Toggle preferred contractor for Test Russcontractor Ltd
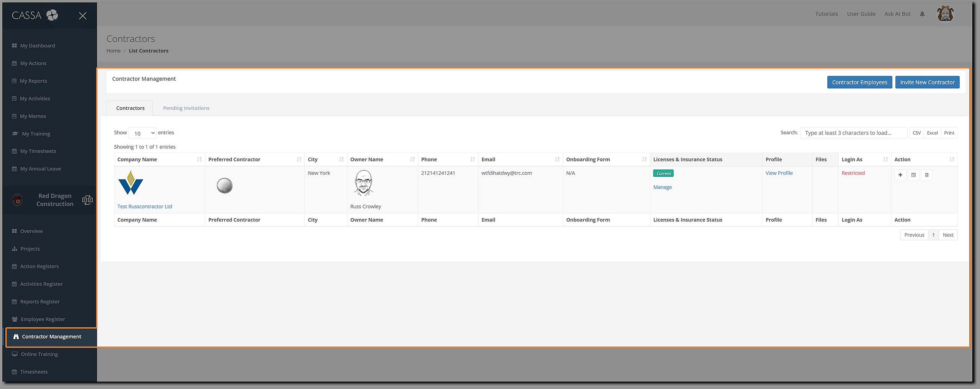This screenshot has width=980, height=389. 225,186
